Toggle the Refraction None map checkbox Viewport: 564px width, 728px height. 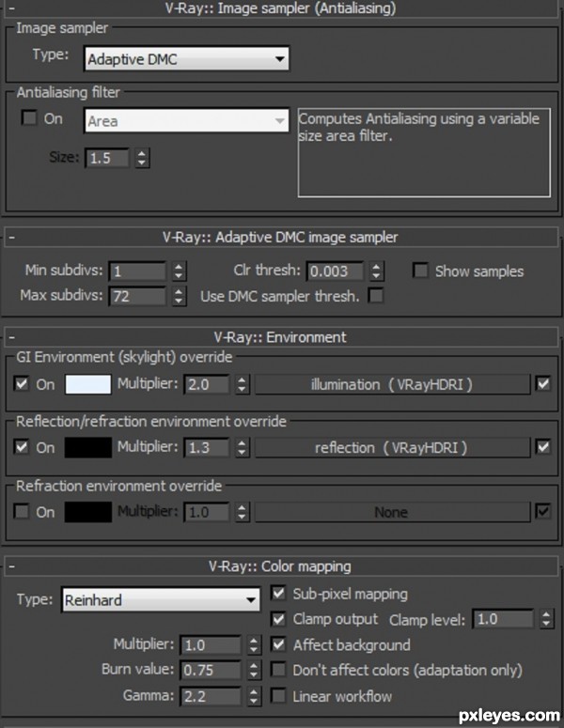[543, 512]
